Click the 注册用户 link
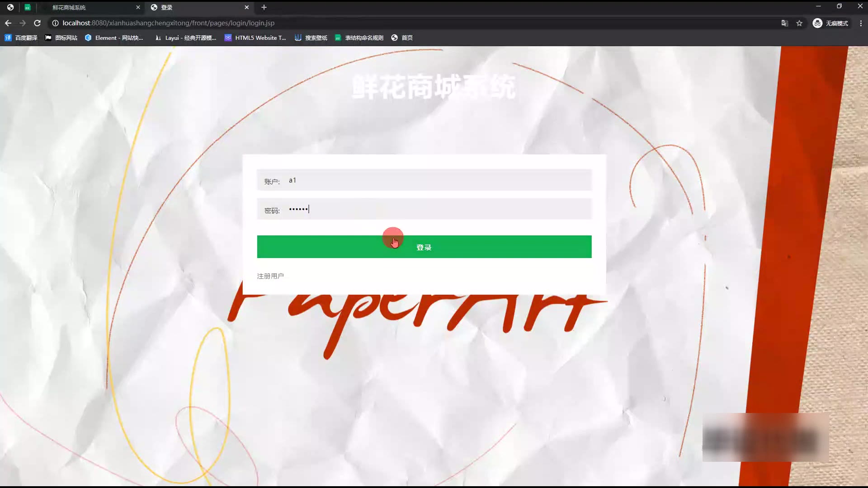Screen dimensions: 868x488 (x=270, y=276)
